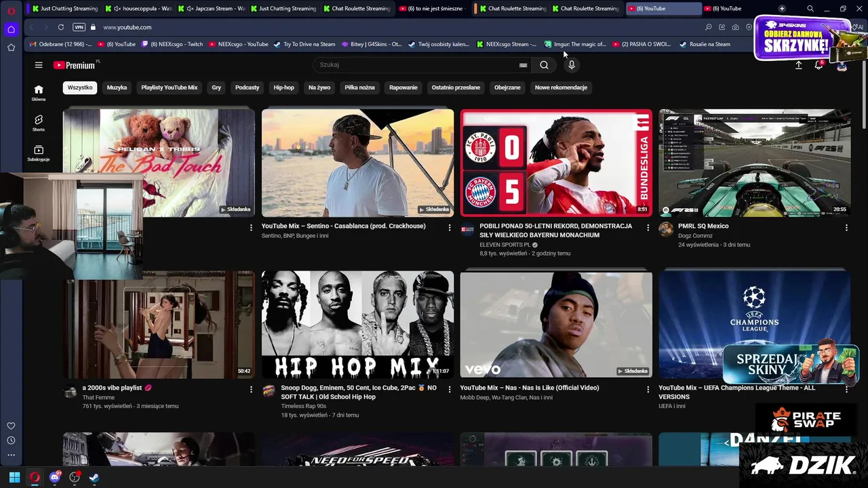Select the Hip-hop filter chip
868x488 pixels.
pos(284,87)
